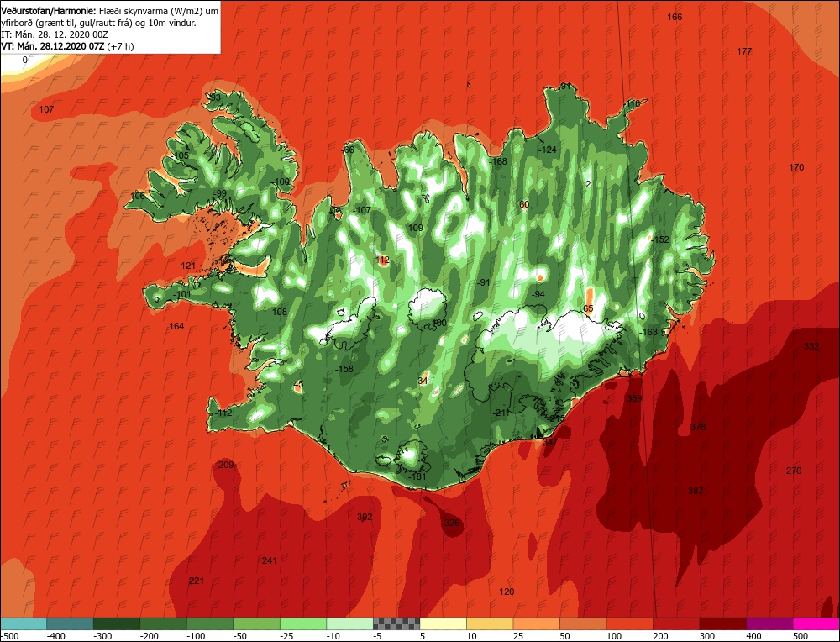The width and height of the screenshot is (840, 642).
Task: Click the value -106 on the Westfjords tip
Action: click(136, 197)
